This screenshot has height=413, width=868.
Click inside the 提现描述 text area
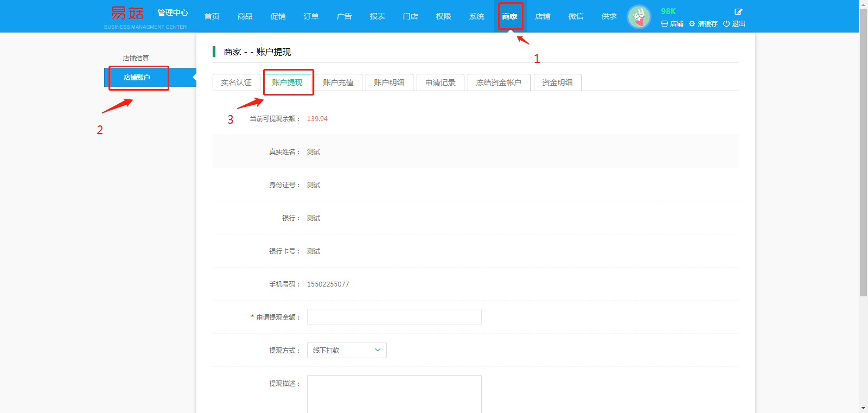pos(394,394)
